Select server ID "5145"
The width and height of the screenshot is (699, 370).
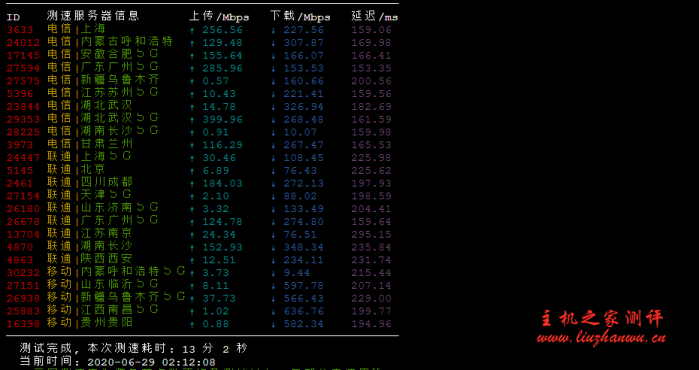coord(20,171)
